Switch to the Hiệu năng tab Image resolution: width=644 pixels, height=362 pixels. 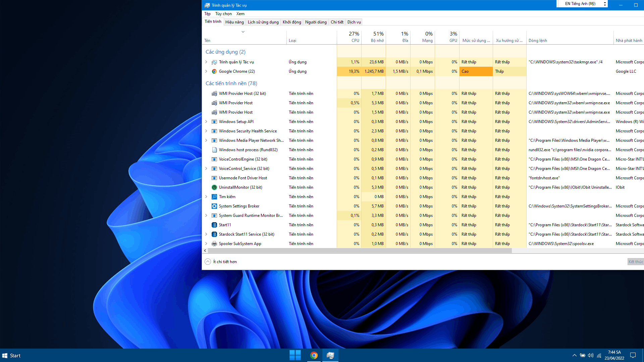click(x=234, y=22)
